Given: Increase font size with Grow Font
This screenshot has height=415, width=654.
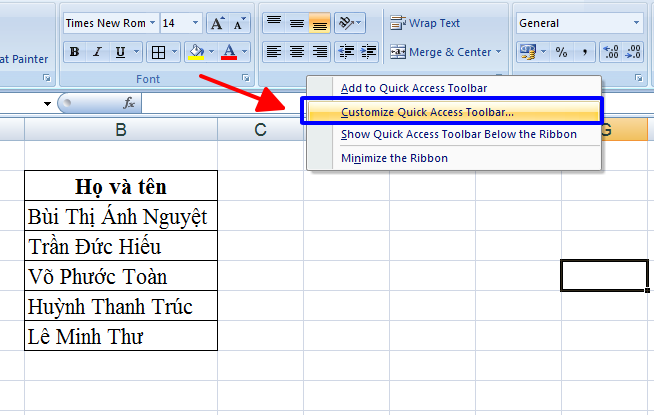Looking at the screenshot, I should pyautogui.click(x=217, y=23).
